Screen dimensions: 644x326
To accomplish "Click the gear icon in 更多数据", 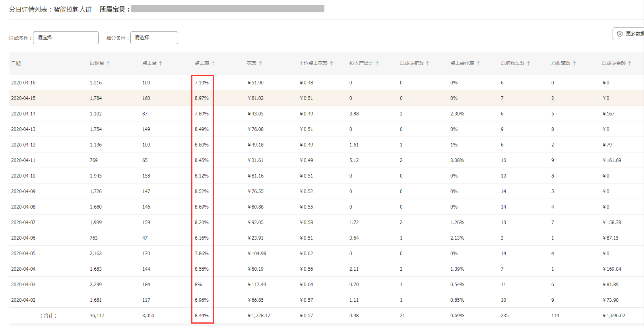I will pos(620,34).
